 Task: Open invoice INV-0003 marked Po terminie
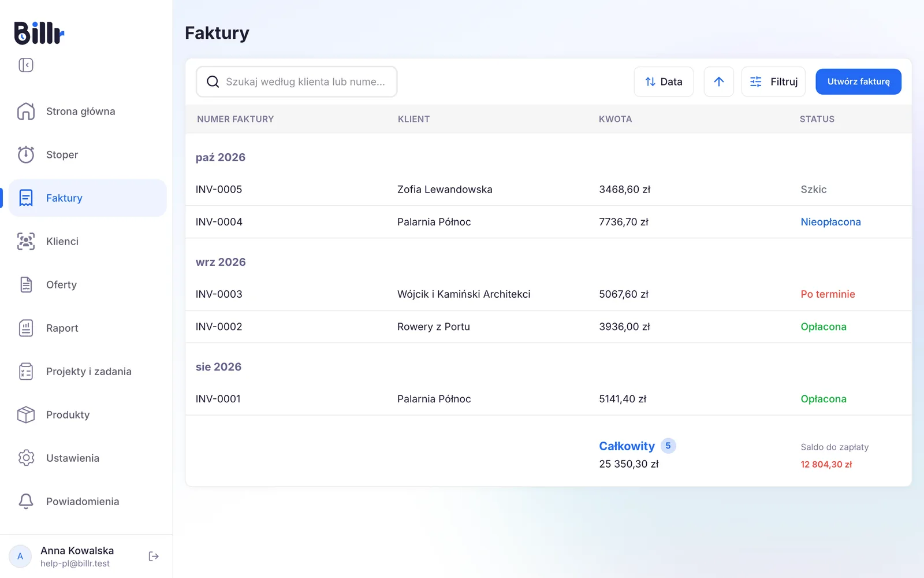pyautogui.click(x=548, y=294)
